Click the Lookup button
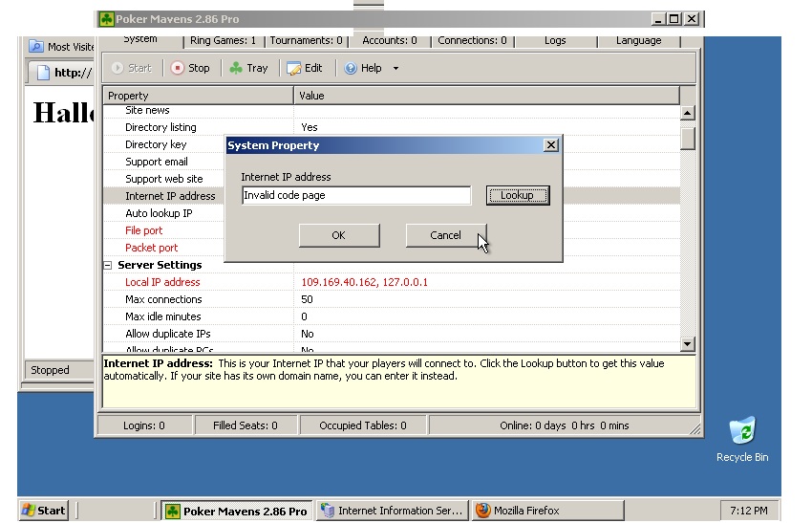812x523 pixels. tap(518, 195)
